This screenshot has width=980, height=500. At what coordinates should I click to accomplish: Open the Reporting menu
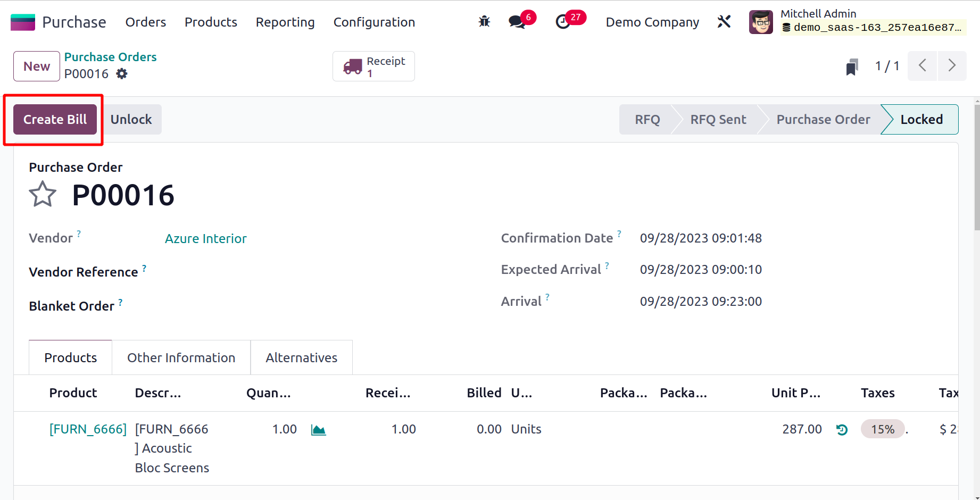tap(285, 22)
